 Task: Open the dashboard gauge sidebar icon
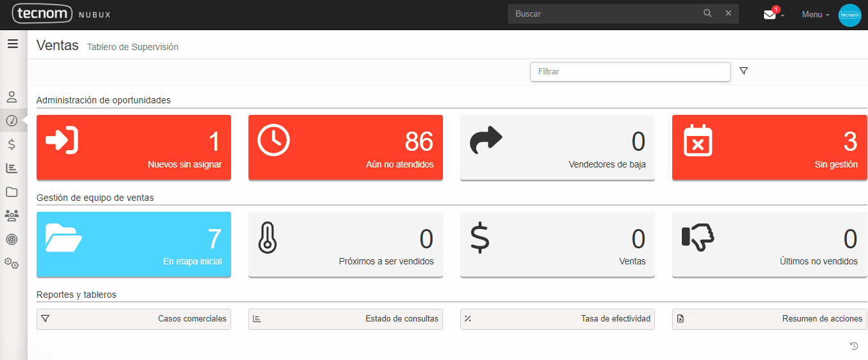click(x=12, y=121)
